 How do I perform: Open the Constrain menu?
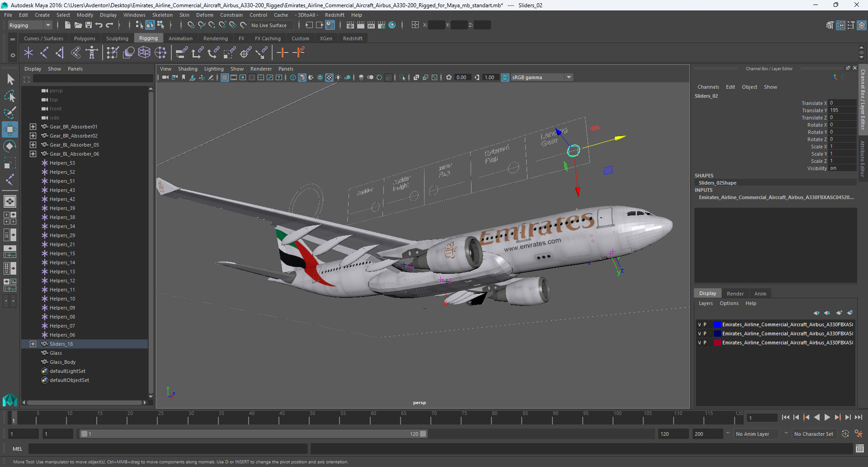(231, 15)
